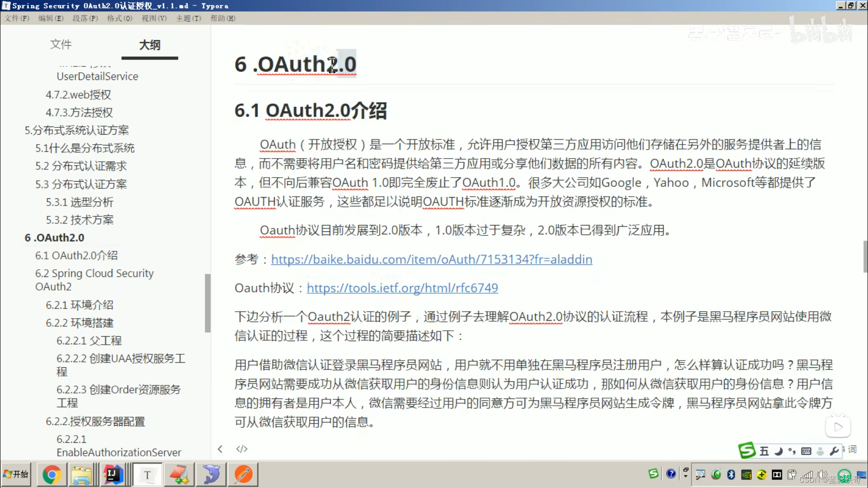Click the floating play button at lower right

pos(838,427)
